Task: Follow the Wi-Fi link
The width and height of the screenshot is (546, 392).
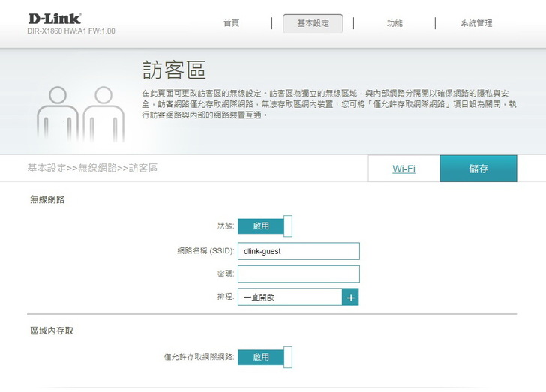Action: coord(403,169)
